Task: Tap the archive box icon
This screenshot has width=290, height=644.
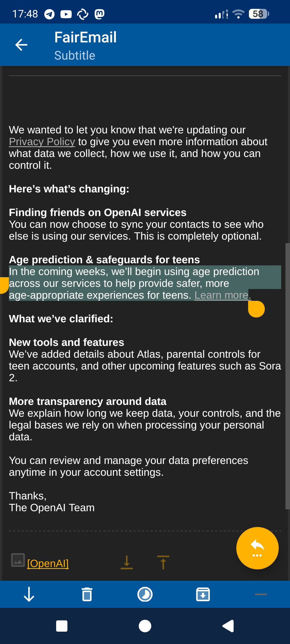Action: (203, 594)
